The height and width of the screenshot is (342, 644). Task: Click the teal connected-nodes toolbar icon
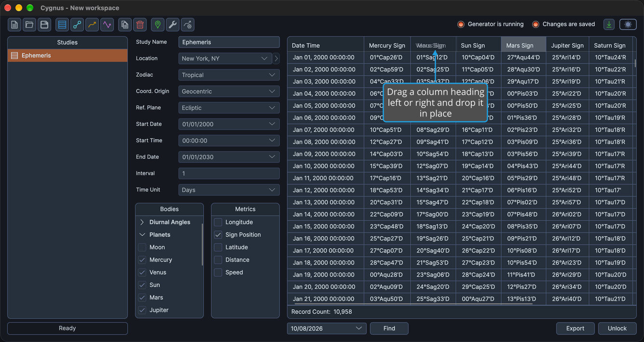[77, 25]
